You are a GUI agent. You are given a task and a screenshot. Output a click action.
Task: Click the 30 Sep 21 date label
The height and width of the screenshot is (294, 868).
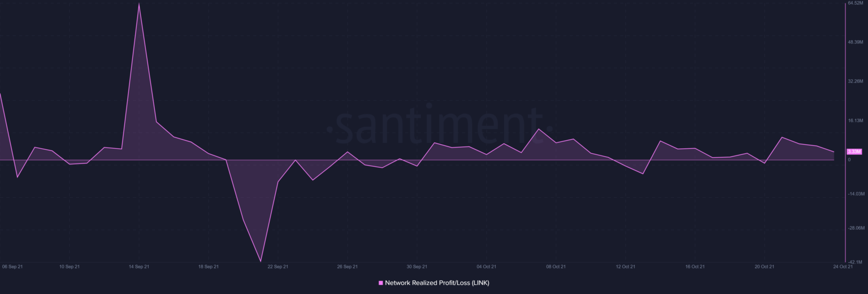(x=417, y=266)
